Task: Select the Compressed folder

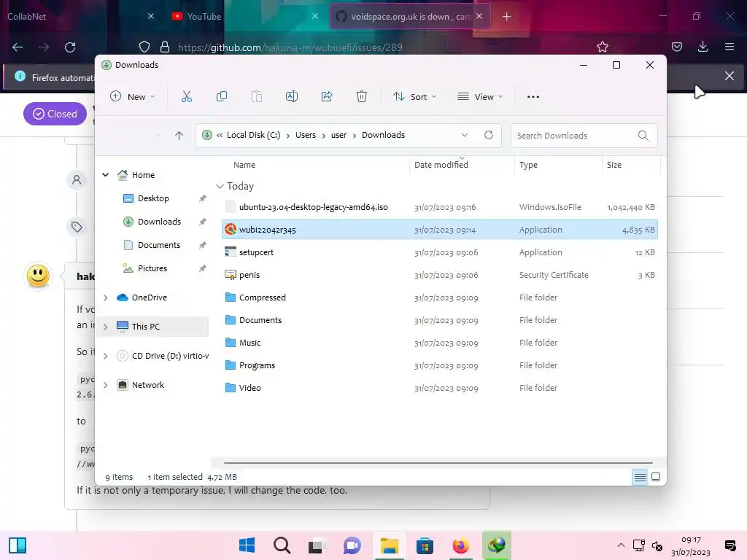Action: [x=440, y=297]
